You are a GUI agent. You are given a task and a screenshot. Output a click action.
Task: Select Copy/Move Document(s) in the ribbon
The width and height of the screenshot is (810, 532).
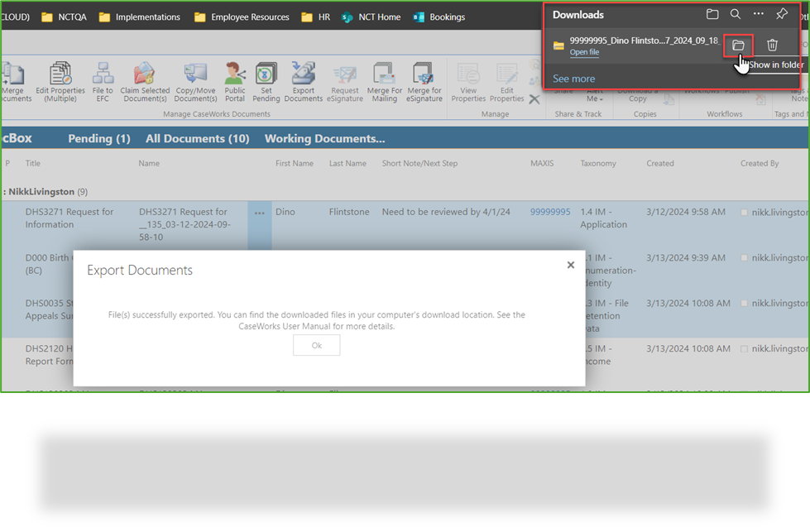[195, 81]
